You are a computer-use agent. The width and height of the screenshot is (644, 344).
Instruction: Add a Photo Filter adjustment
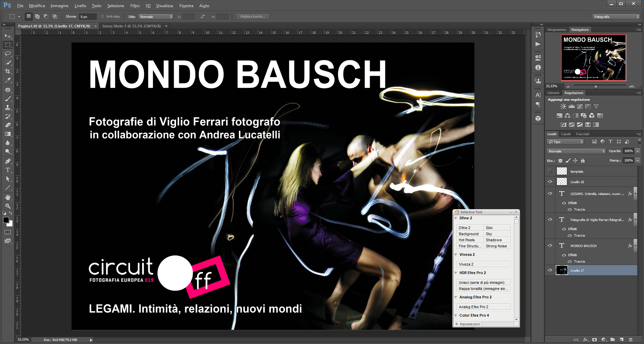point(584,115)
